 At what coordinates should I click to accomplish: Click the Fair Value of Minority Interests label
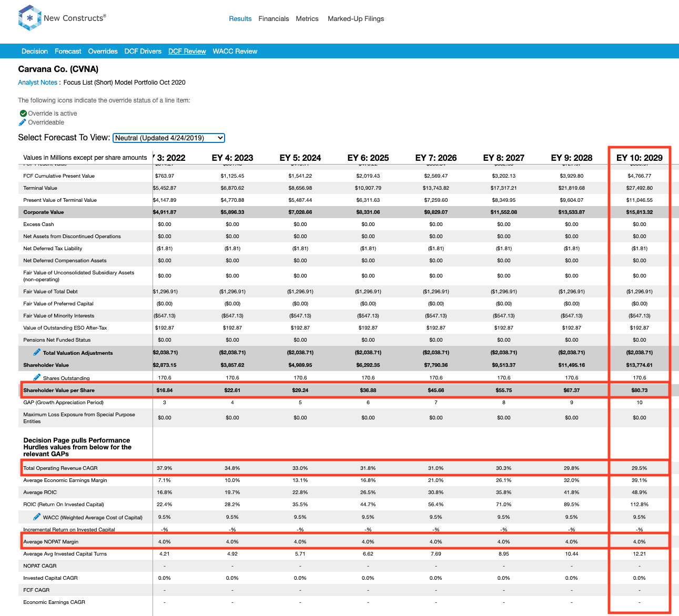(59, 316)
